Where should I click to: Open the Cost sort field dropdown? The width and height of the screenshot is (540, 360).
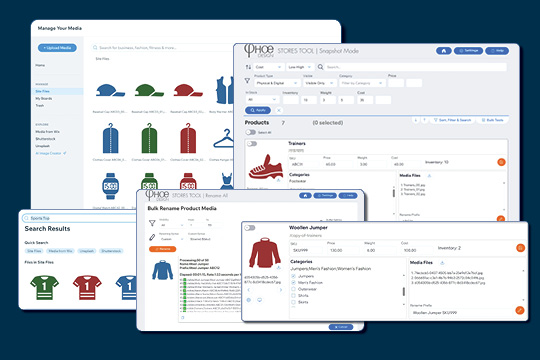pos(269,67)
